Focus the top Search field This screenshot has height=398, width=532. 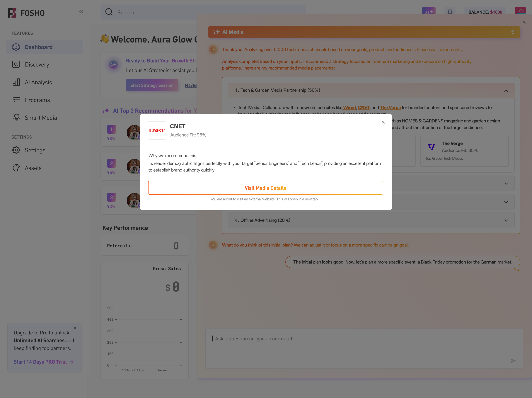203,12
